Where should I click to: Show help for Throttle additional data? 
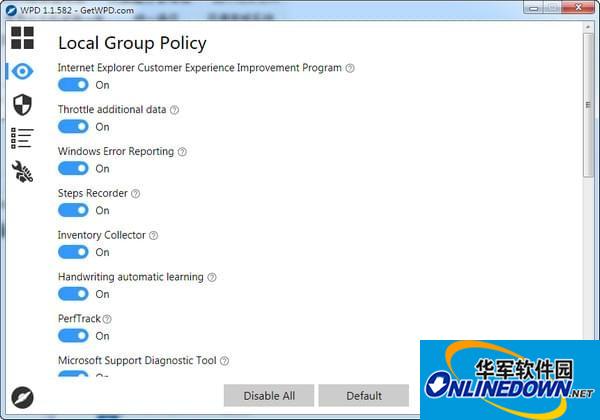coord(174,110)
